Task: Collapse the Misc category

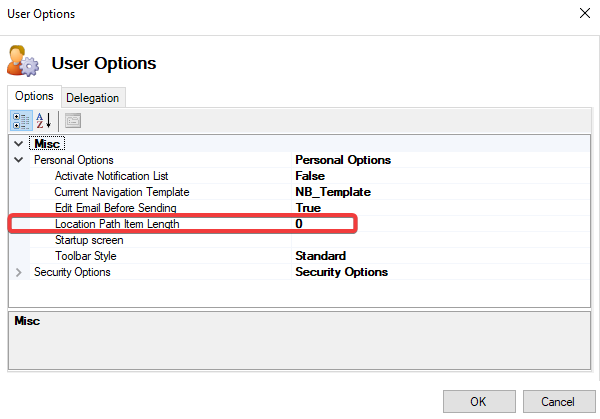Action: (18, 144)
